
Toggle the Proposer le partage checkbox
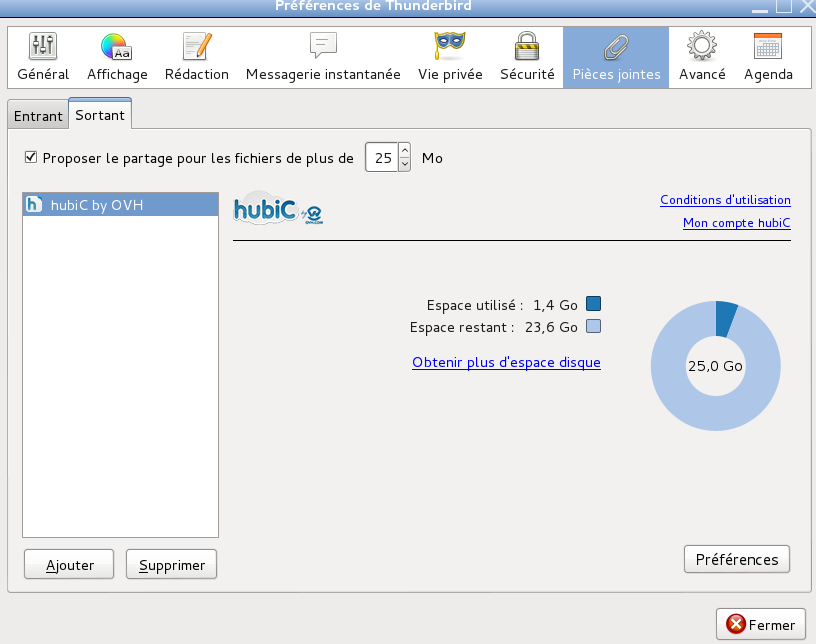31,157
